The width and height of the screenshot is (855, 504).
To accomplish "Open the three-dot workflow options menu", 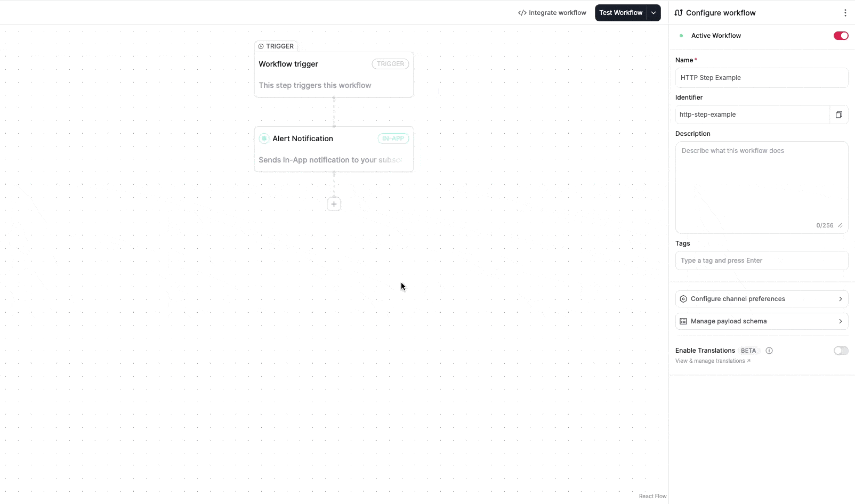I will [x=845, y=12].
